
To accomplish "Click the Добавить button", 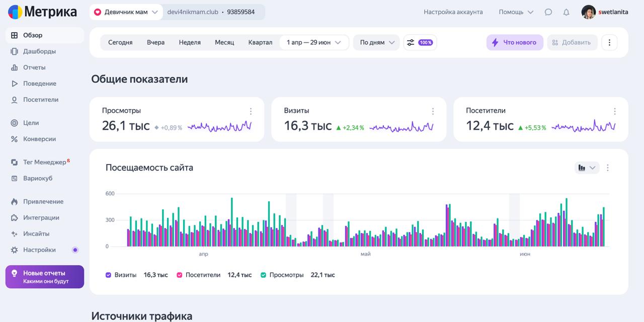I will pos(572,42).
